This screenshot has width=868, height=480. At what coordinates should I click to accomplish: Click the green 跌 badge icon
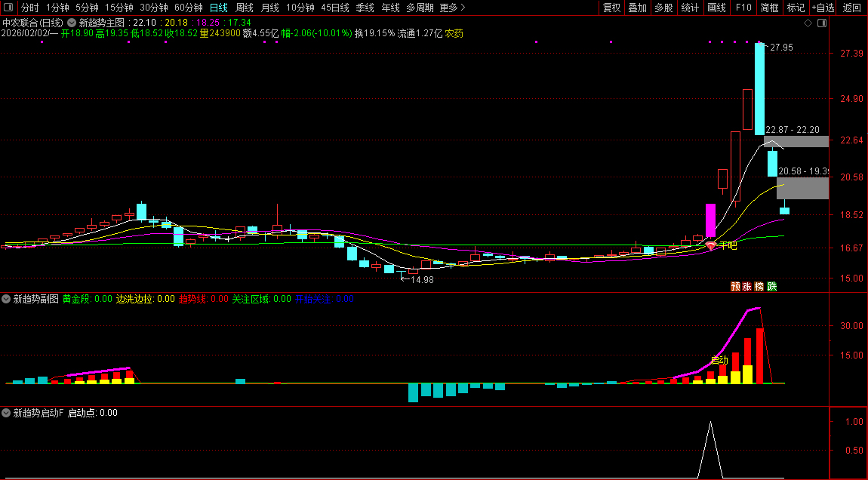pyautogui.click(x=771, y=287)
